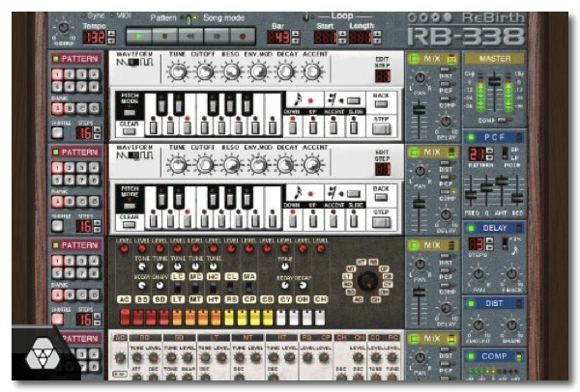Viewport: 580px width, 392px height.
Task: Click the first synth mixer level fader
Action: (x=419, y=110)
